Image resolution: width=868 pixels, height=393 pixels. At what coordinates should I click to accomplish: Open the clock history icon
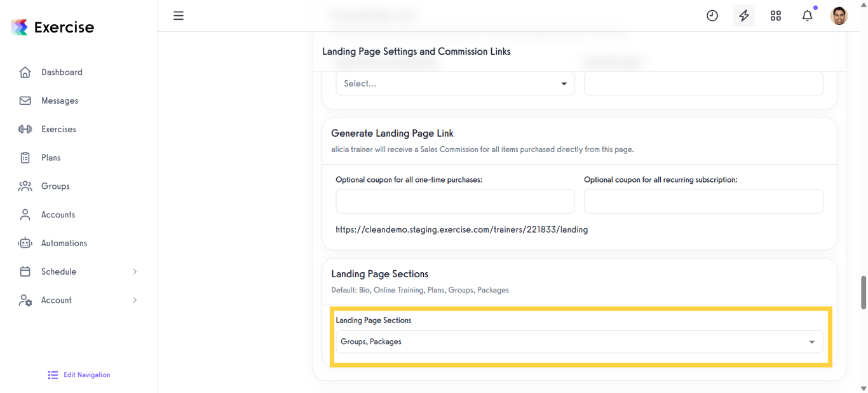coord(712,15)
